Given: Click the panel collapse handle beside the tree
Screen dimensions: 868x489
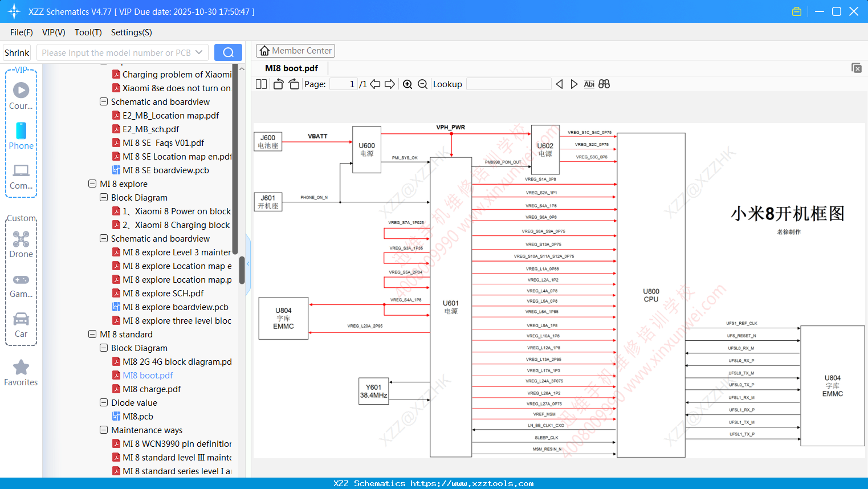Looking at the screenshot, I should 248,263.
